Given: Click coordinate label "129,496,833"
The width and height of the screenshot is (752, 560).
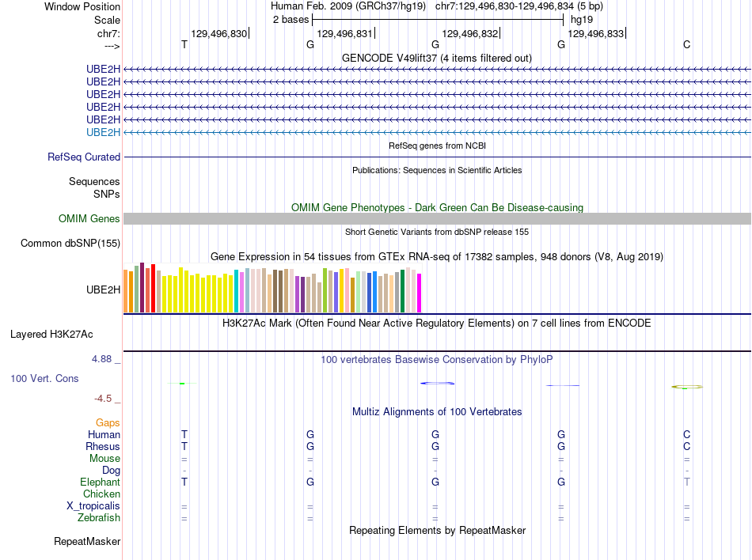Looking at the screenshot, I should 595,33.
